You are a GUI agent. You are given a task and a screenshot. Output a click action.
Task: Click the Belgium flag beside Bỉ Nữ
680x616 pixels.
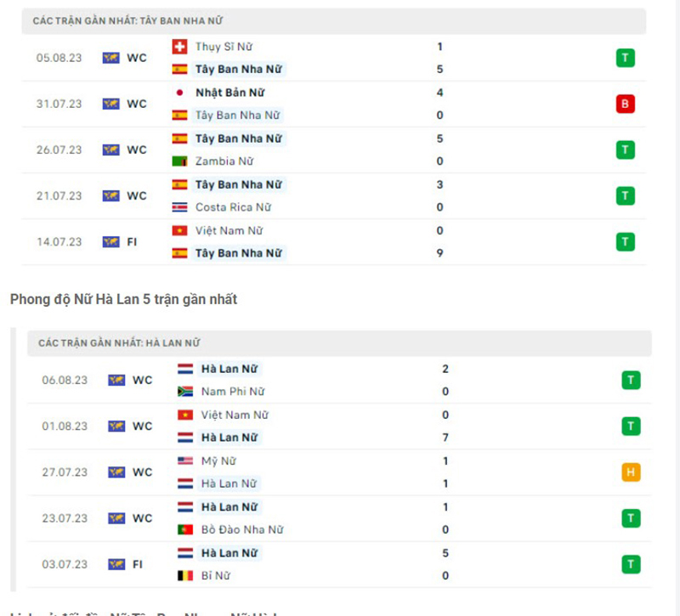[185, 575]
